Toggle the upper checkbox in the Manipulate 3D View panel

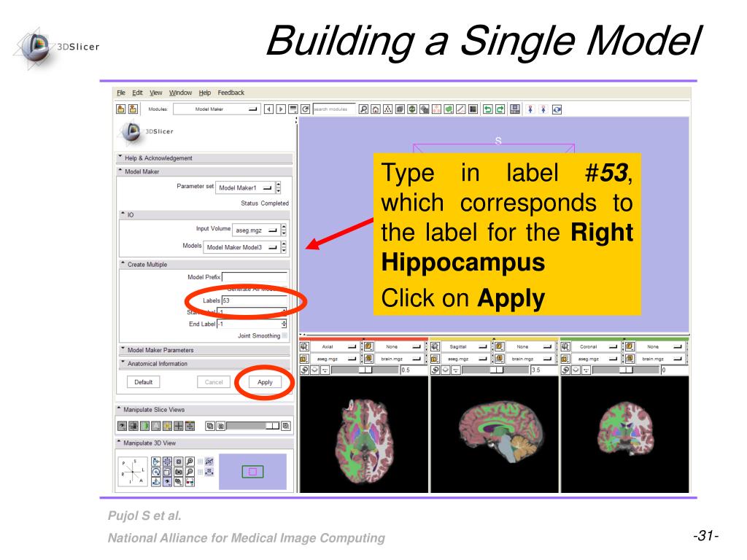coord(201,462)
